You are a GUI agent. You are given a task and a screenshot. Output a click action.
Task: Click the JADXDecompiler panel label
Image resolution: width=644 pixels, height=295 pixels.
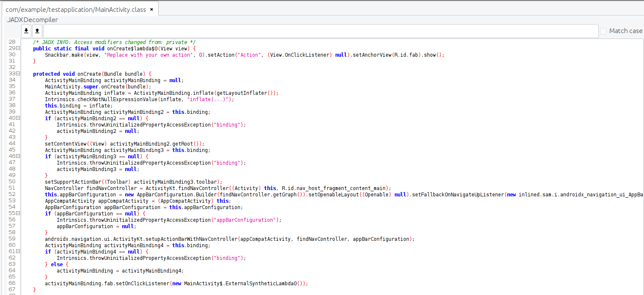(33, 20)
